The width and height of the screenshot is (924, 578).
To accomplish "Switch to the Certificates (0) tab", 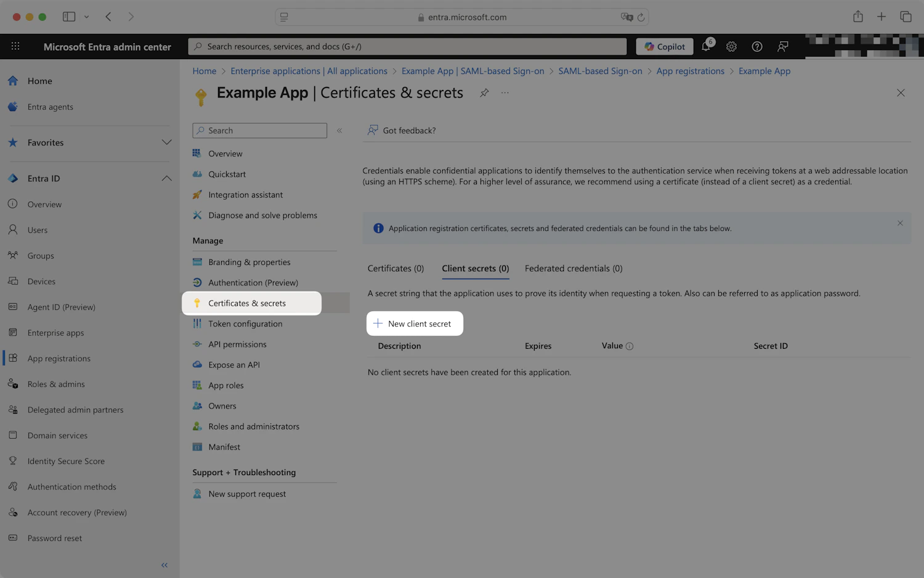I will point(395,269).
